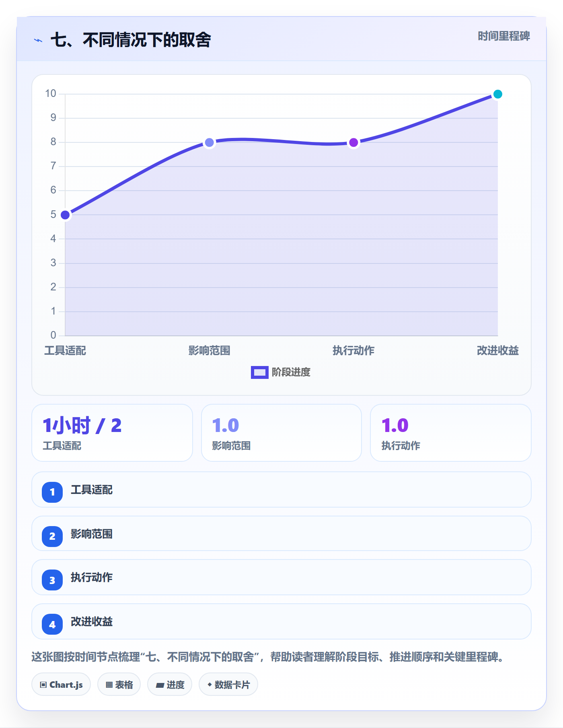
Task: Click the y-axis label 0
Action: click(53, 335)
